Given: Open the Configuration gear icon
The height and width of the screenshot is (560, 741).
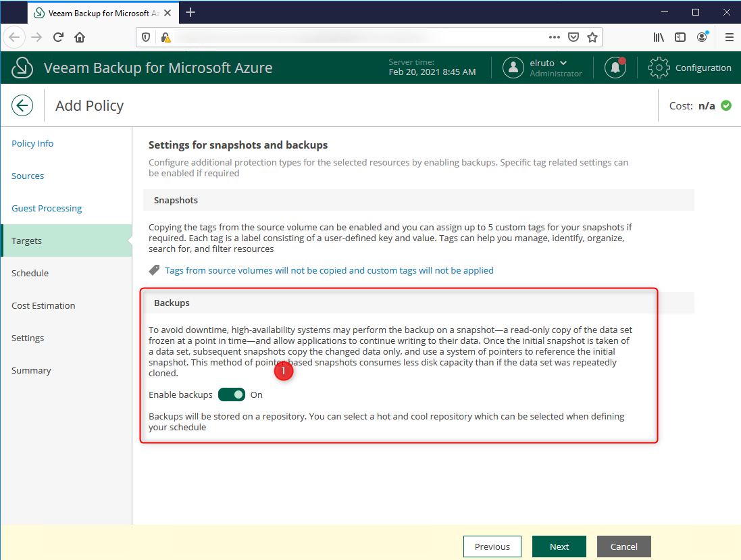Looking at the screenshot, I should click(x=659, y=68).
